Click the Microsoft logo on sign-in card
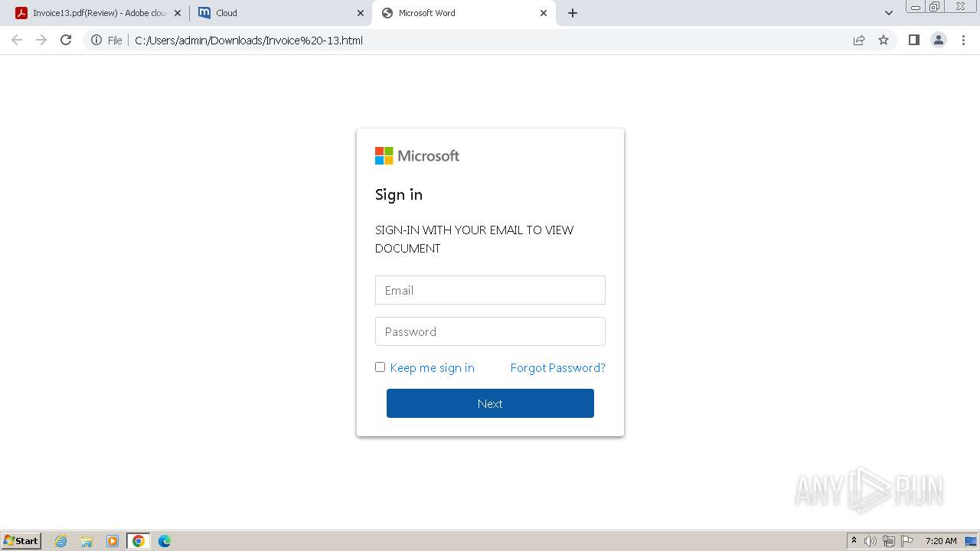This screenshot has height=551, width=980. [417, 156]
